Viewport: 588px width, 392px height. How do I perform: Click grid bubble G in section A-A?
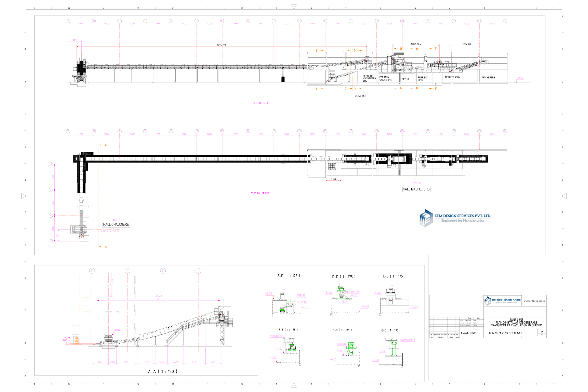click(x=198, y=271)
